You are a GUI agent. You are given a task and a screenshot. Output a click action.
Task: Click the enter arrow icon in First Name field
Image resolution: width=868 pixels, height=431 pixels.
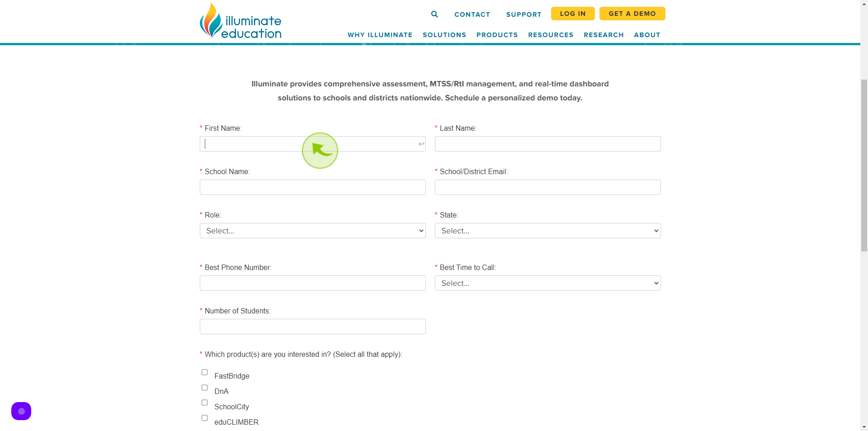pos(421,144)
